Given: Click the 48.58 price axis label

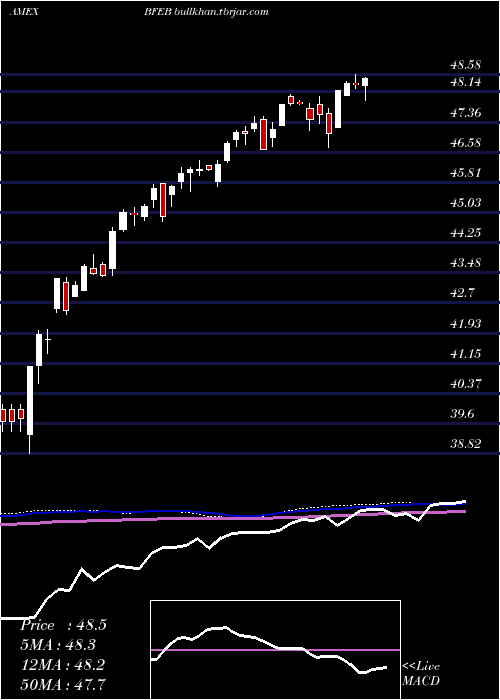Looking at the screenshot, I should 465,65.
